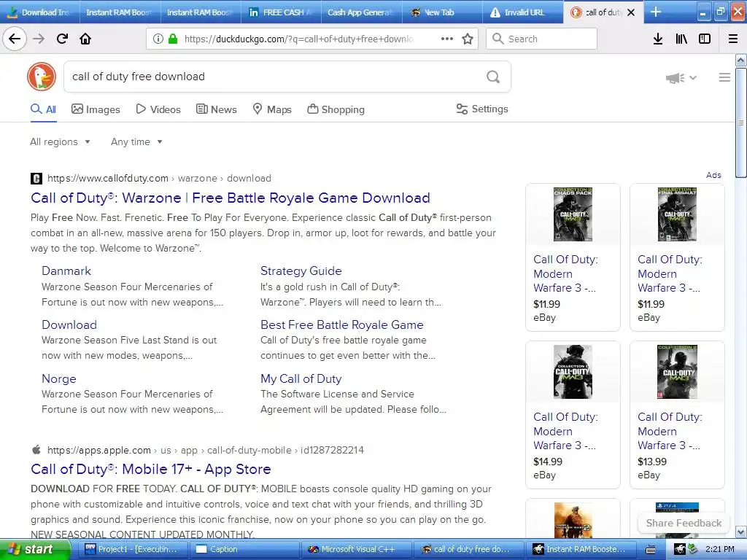Close the call of duty tab
Image resolution: width=747 pixels, height=560 pixels.
pos(631,12)
